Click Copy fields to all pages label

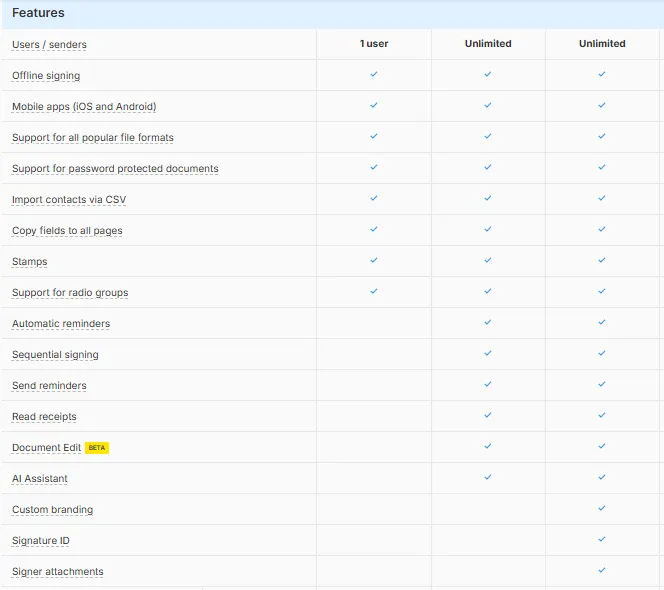point(67,230)
